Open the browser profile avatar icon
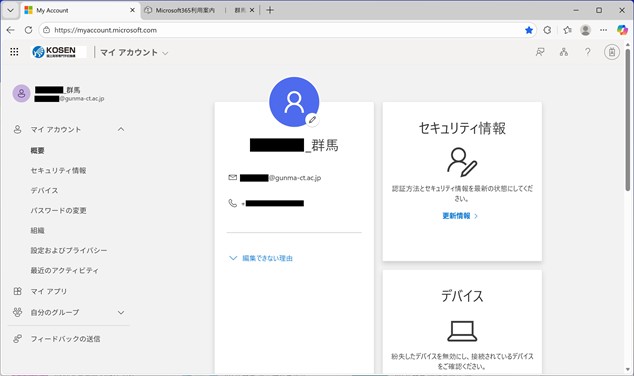 click(585, 30)
